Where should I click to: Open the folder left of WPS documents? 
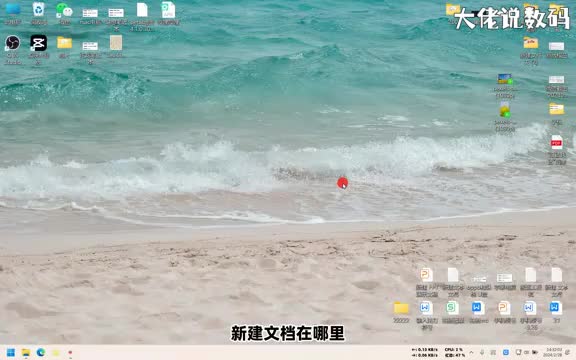coord(401,308)
